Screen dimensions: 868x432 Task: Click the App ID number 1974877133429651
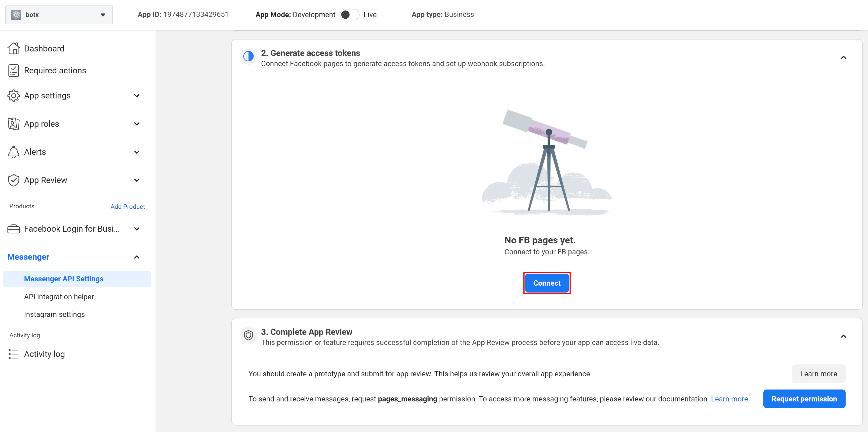[196, 14]
